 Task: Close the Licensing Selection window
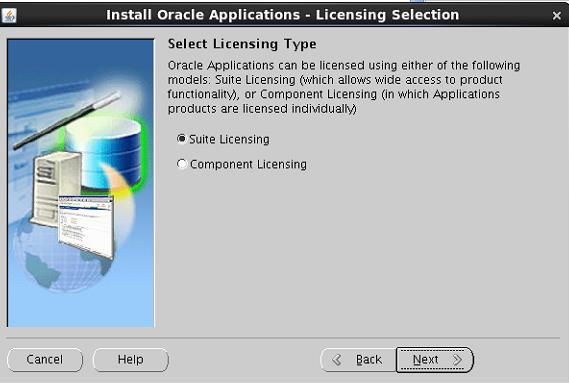click(x=557, y=16)
